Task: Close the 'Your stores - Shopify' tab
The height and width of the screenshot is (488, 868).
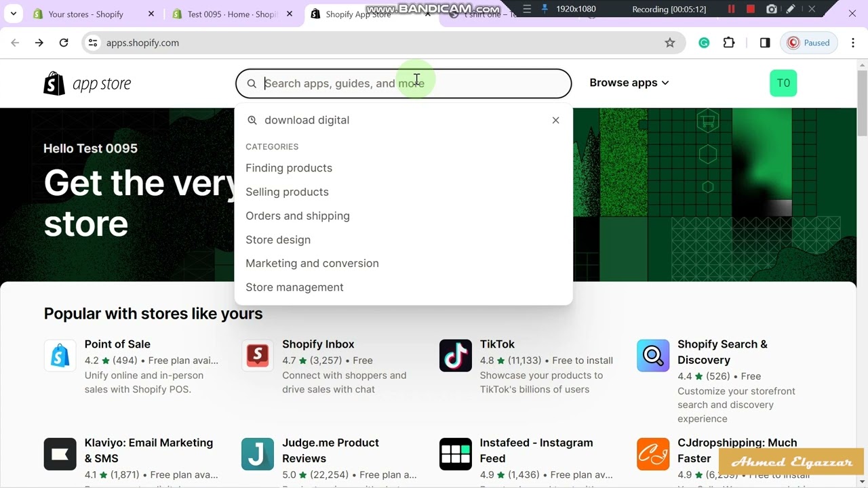Action: click(x=151, y=14)
